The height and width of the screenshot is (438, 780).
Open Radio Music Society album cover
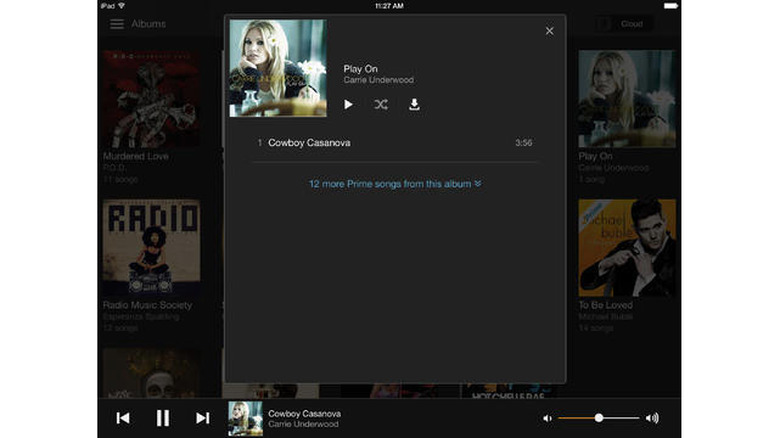(x=151, y=248)
